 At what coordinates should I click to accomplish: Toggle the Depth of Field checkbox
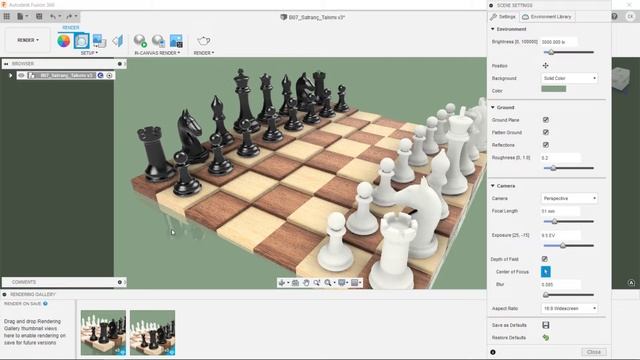(544, 259)
